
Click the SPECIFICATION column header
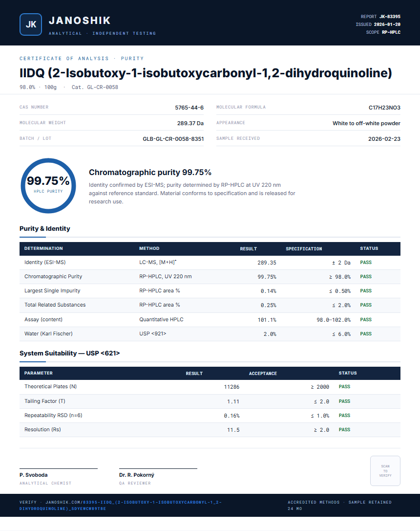click(304, 248)
